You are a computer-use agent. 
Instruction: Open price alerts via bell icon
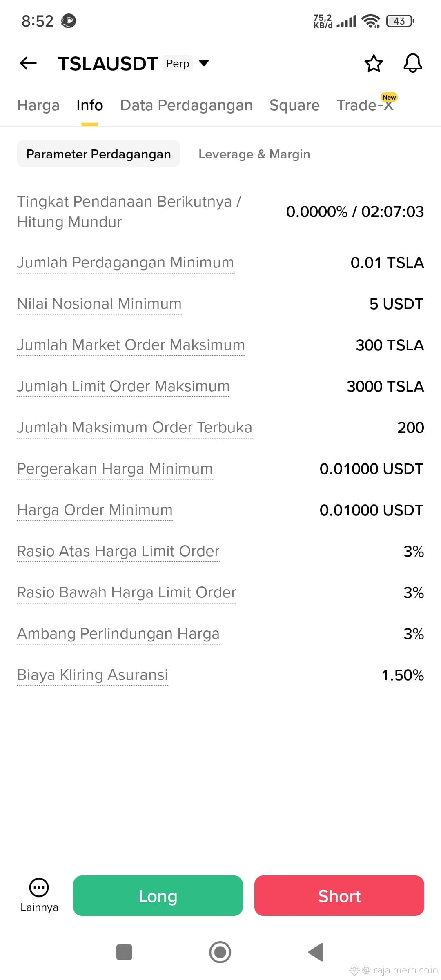(412, 63)
